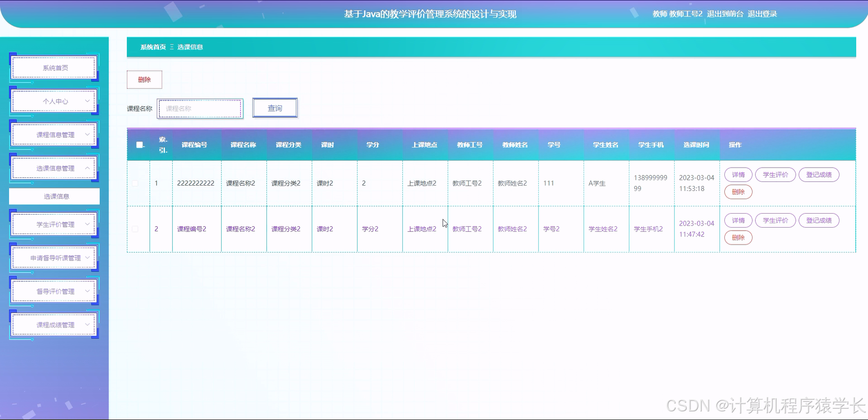Click 系统首页 in the breadcrumb
This screenshot has width=868, height=420.
(x=153, y=47)
